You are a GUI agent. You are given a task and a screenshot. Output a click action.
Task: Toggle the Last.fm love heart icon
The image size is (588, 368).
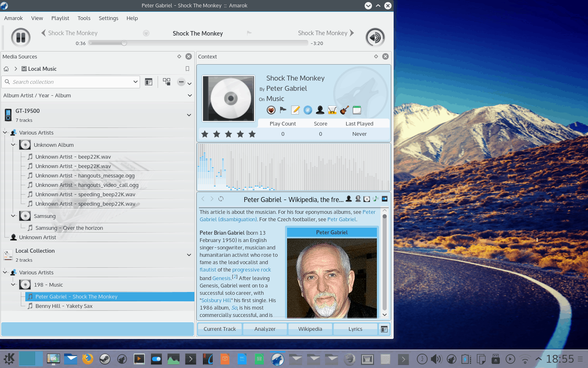(x=271, y=110)
